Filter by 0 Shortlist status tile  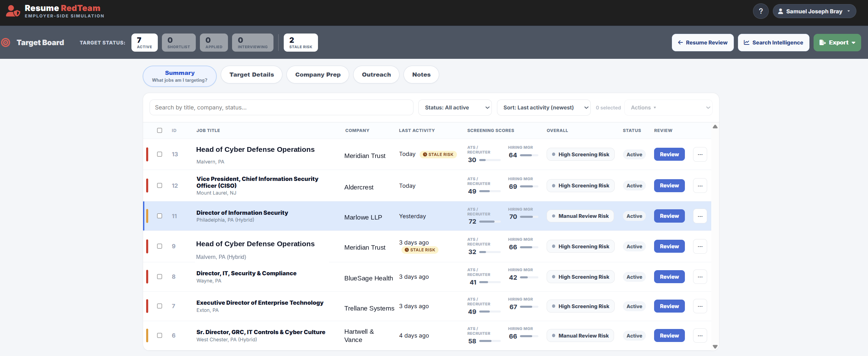(179, 43)
